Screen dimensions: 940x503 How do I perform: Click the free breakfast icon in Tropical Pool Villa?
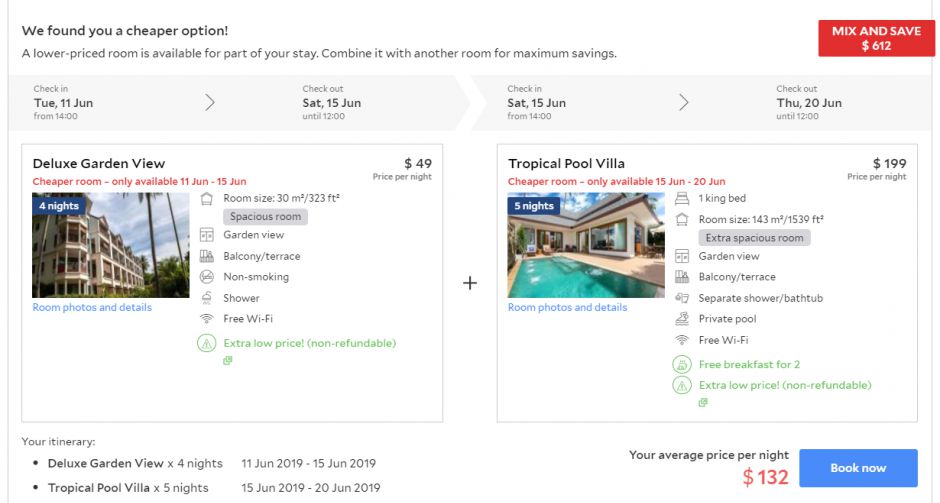[682, 364]
